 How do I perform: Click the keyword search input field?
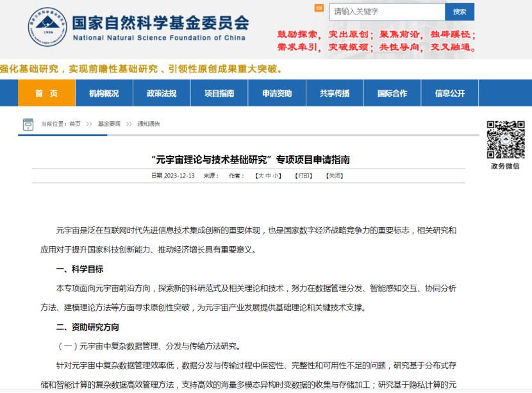[x=387, y=12]
